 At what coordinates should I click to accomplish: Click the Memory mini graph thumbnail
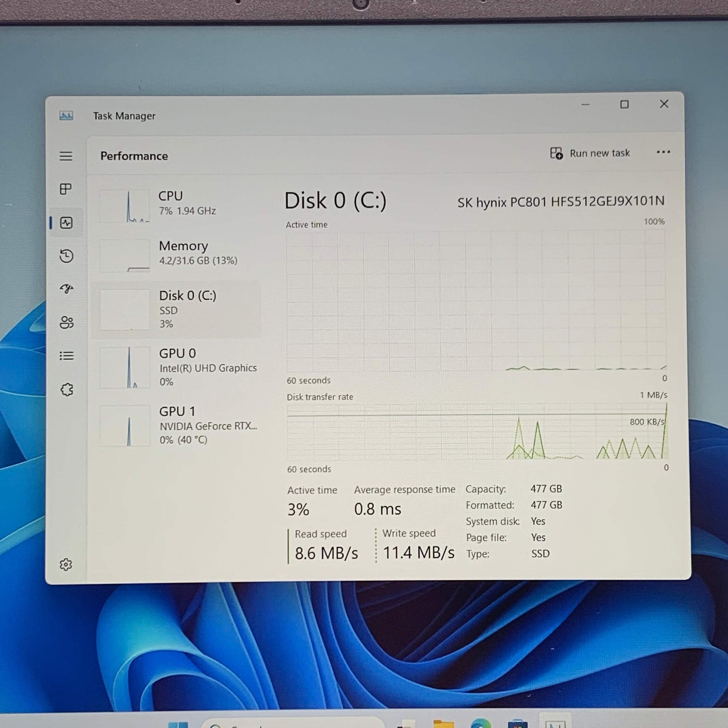[x=124, y=256]
